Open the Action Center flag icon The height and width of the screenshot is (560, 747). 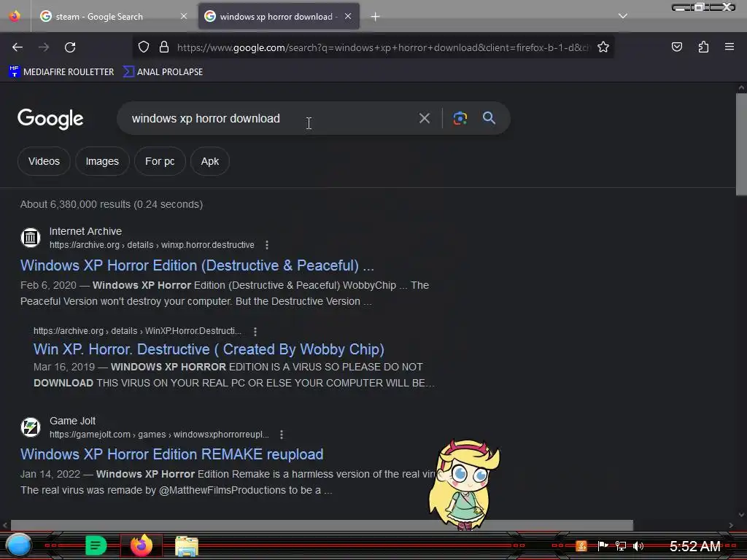click(x=603, y=545)
